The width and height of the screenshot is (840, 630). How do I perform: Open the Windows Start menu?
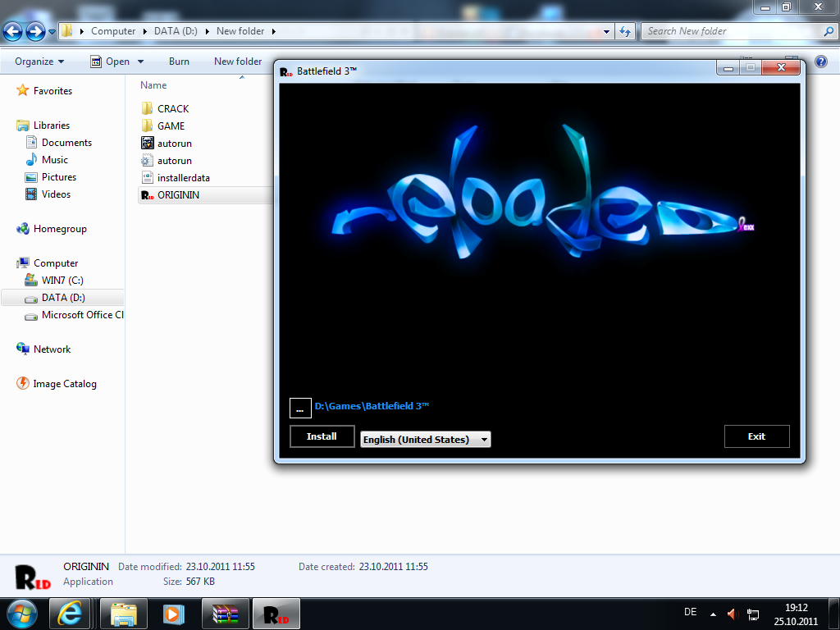point(22,614)
